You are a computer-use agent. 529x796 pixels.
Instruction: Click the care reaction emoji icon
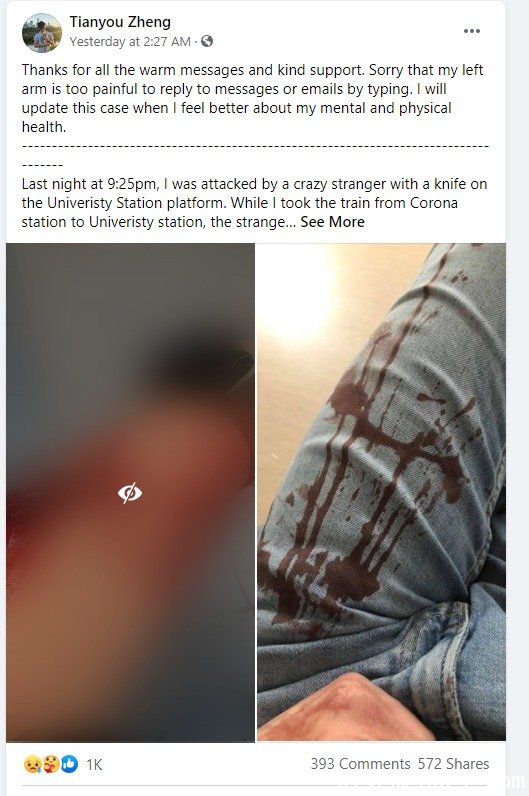point(51,764)
